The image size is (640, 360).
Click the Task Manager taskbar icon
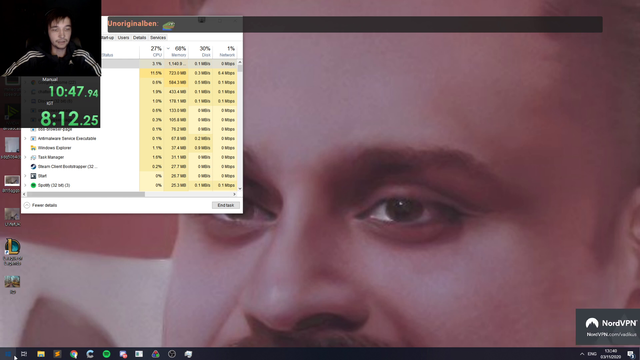tap(188, 354)
